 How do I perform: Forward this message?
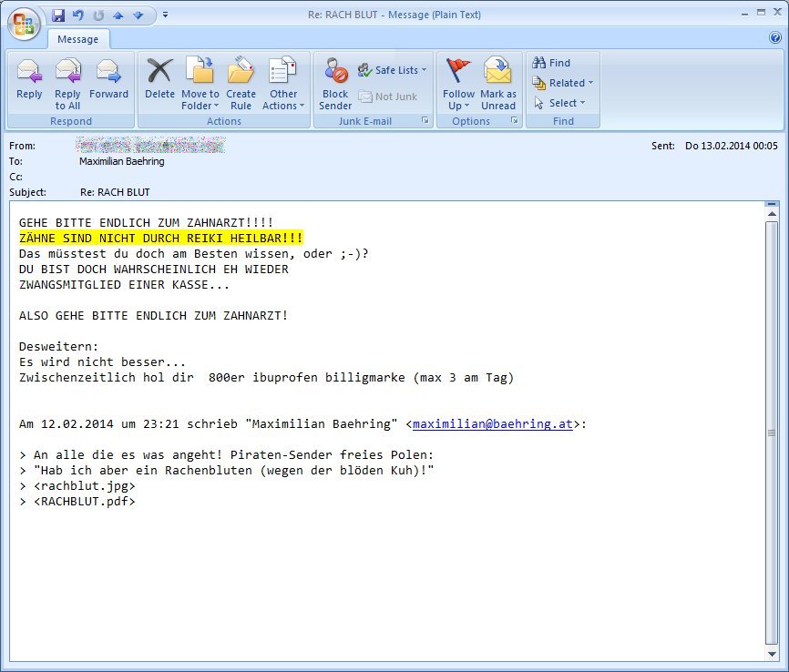[108, 79]
